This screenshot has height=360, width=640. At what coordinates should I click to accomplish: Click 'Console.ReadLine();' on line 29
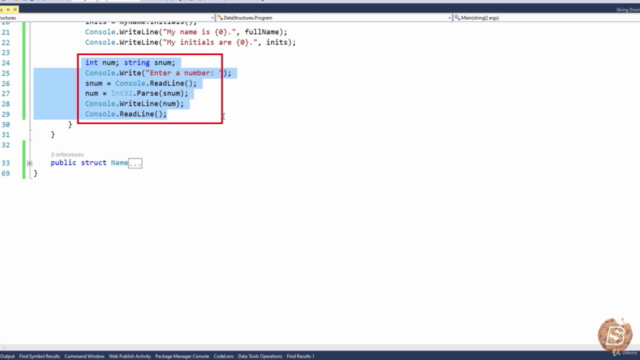126,114
